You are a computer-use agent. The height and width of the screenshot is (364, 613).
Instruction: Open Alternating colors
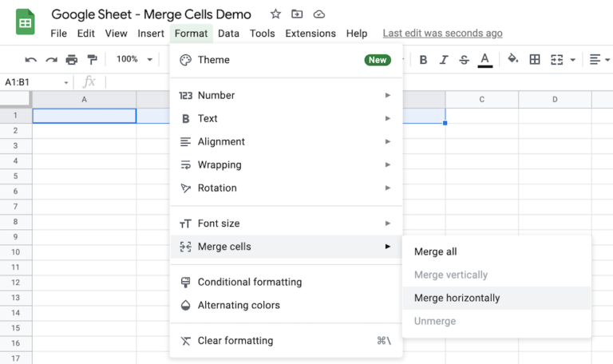tap(287, 305)
